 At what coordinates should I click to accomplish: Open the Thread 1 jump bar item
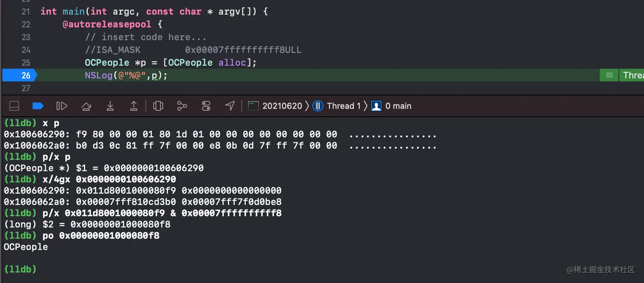(336, 106)
